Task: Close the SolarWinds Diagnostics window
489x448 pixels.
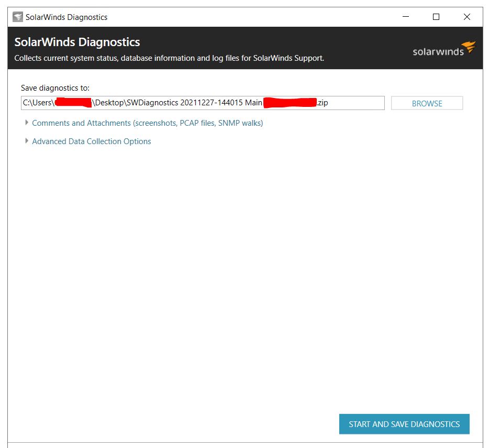Action: click(467, 17)
